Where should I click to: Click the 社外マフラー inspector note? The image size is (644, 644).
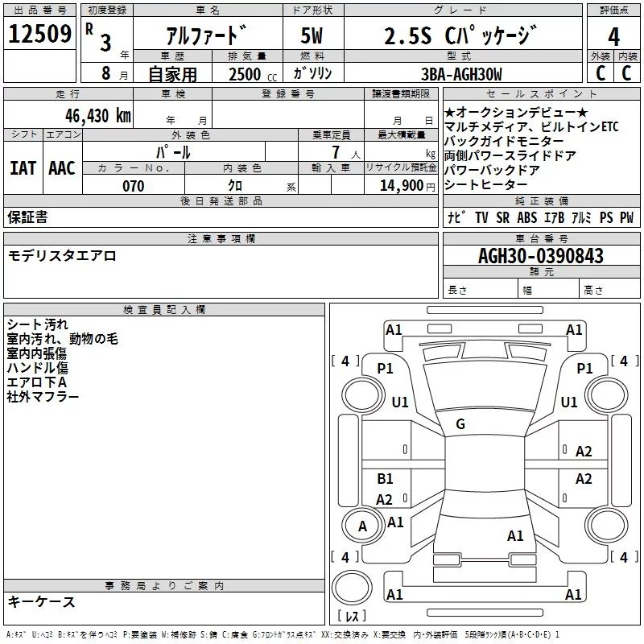pyautogui.click(x=43, y=397)
